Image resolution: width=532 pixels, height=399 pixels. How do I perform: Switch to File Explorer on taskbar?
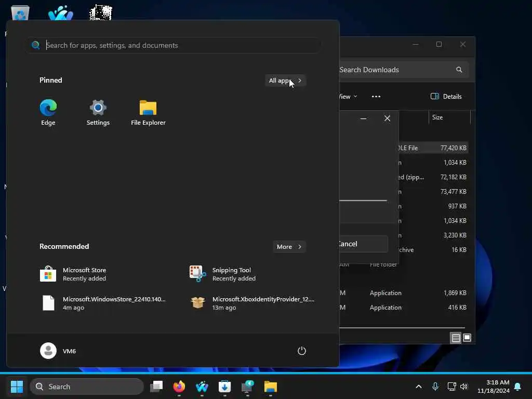pyautogui.click(x=270, y=387)
